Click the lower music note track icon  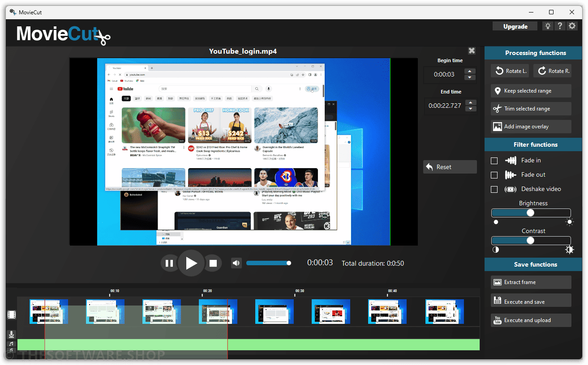12,350
